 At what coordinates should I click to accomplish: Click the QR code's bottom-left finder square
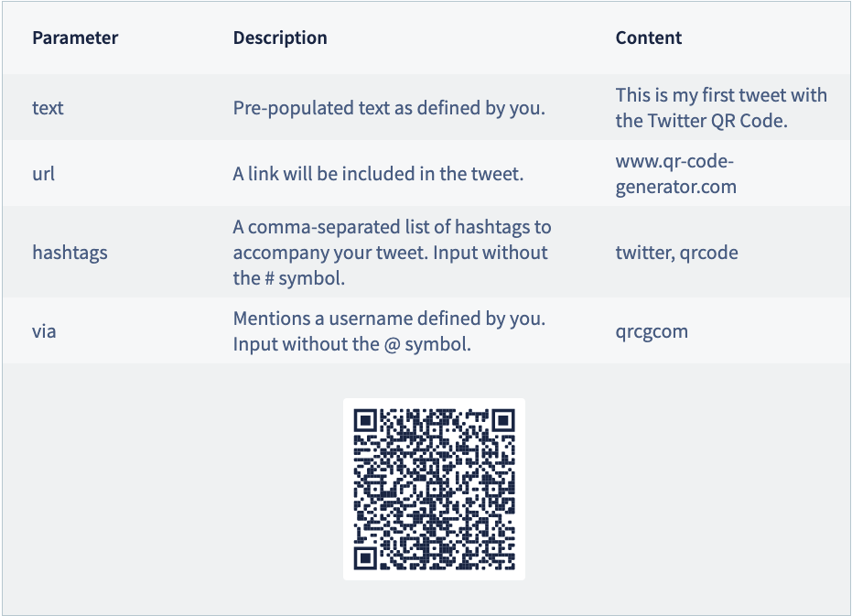(x=365, y=557)
